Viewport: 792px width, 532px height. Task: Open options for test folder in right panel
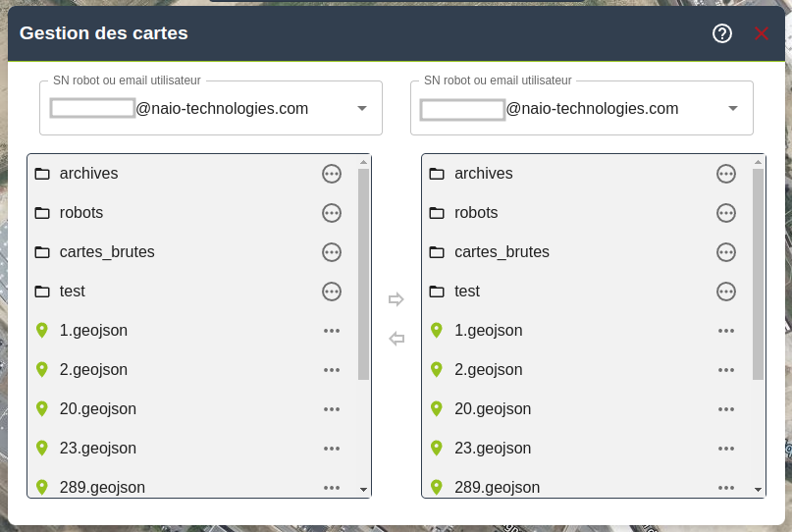click(726, 292)
